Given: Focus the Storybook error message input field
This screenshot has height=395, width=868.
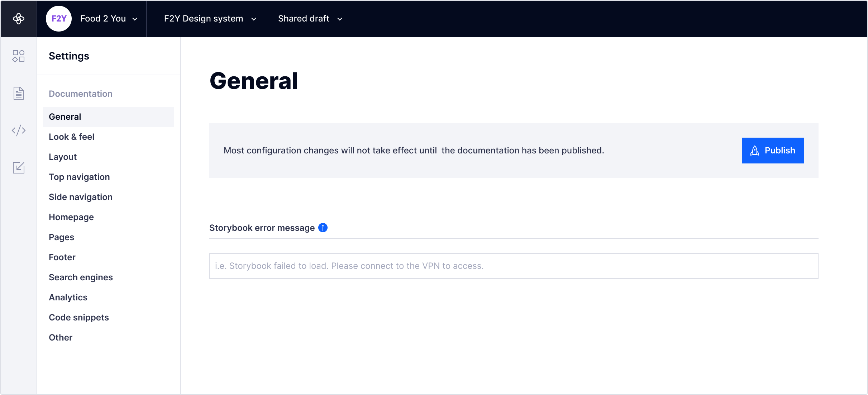Looking at the screenshot, I should tap(514, 266).
